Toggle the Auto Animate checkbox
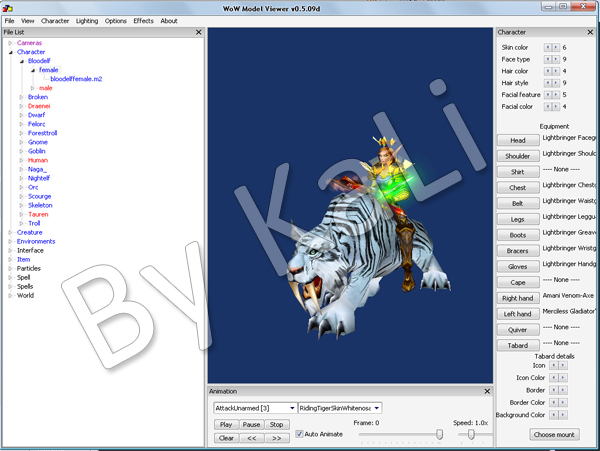Screen dimensions: 600x451 coord(300,434)
